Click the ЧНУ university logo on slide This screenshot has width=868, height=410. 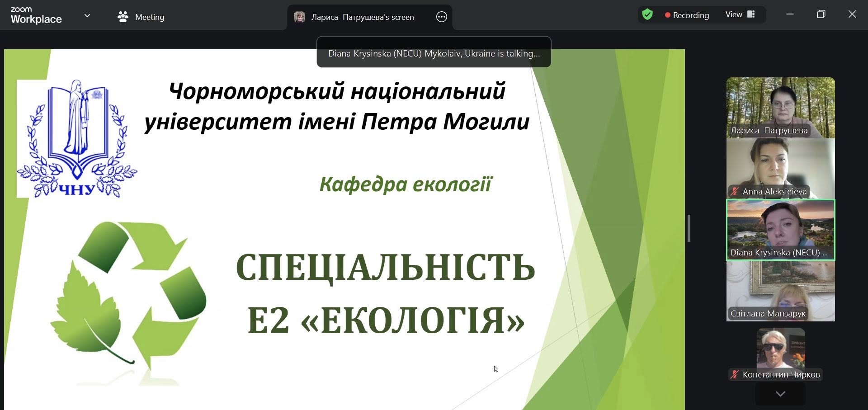[x=77, y=139]
